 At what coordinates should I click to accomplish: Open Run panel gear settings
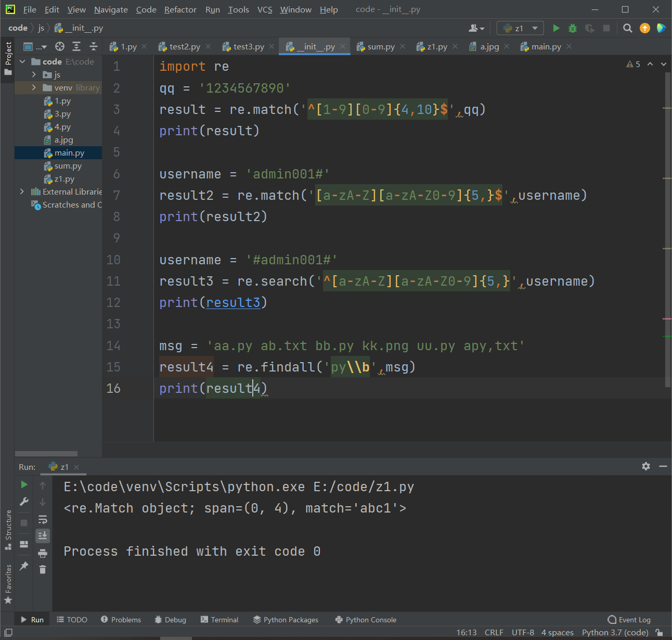tap(646, 466)
